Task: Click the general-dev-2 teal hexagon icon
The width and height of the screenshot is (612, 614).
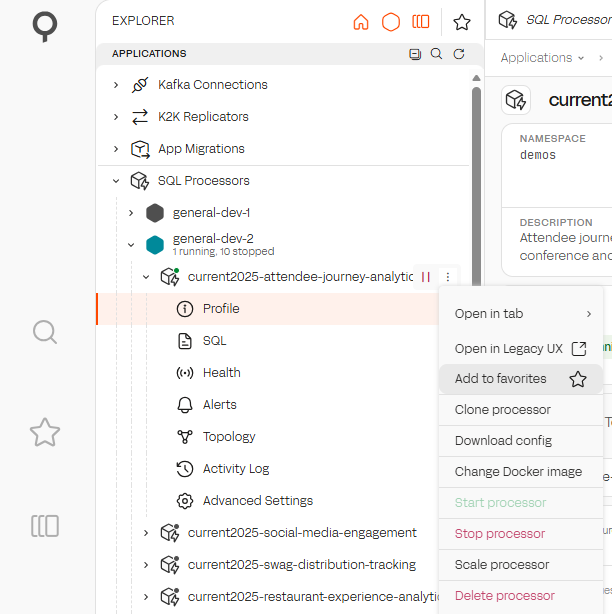Action: [x=155, y=245]
